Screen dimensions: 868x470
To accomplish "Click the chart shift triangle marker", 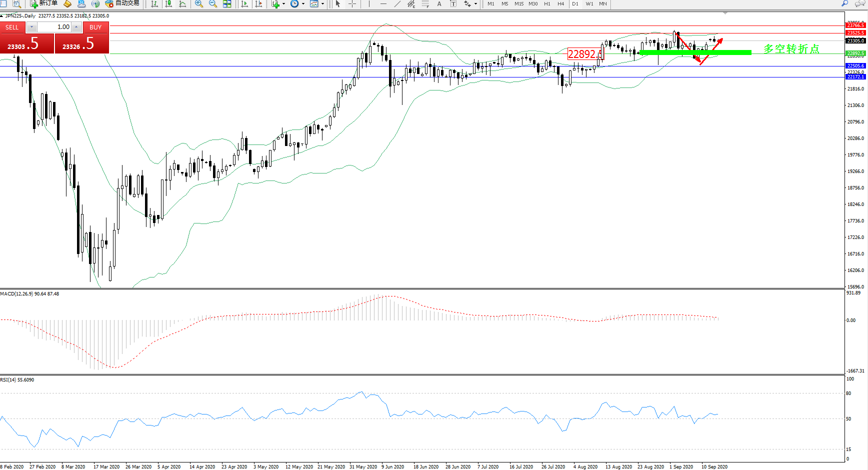I will pyautogui.click(x=725, y=13).
